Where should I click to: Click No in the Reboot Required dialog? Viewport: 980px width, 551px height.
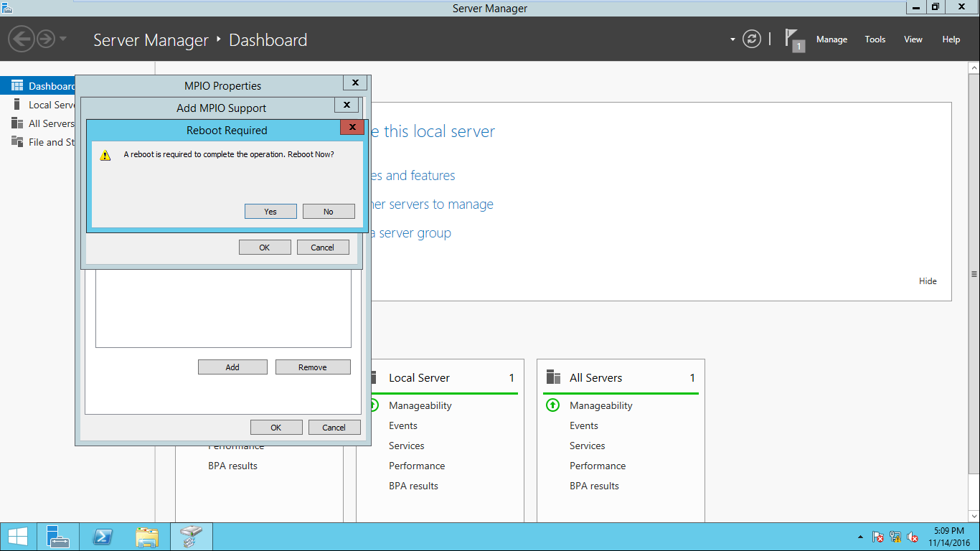coord(329,211)
